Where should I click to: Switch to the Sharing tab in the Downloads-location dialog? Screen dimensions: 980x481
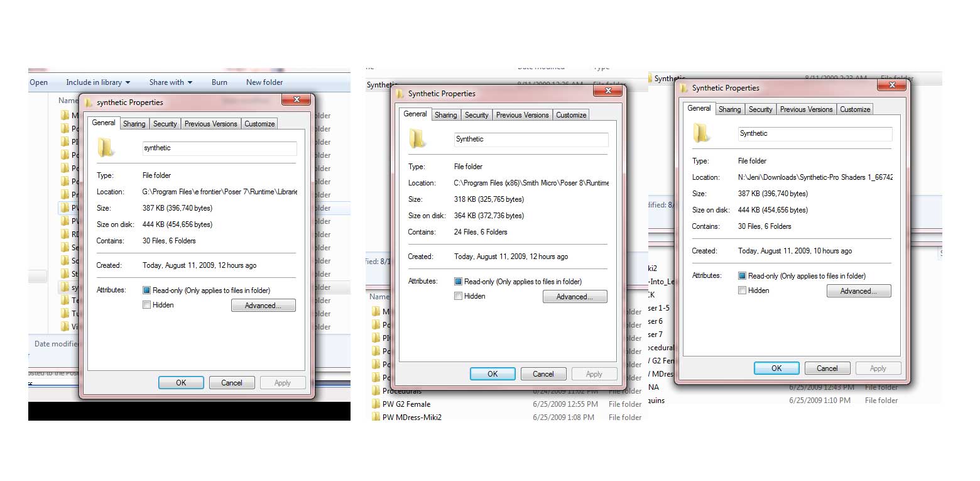(729, 109)
